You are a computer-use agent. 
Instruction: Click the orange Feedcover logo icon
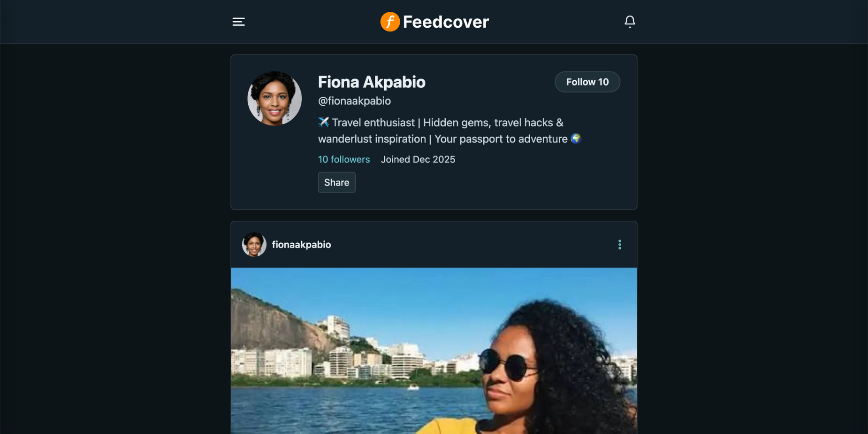click(x=389, y=22)
